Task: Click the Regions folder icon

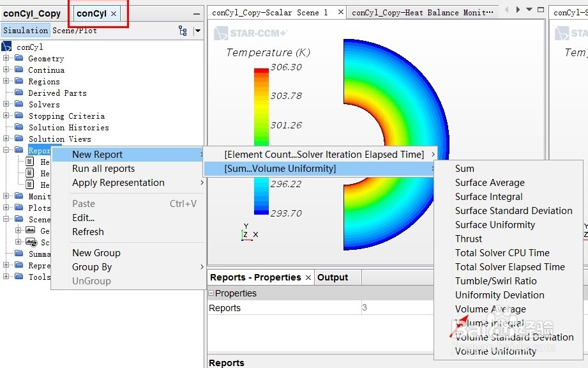Action: (19, 81)
